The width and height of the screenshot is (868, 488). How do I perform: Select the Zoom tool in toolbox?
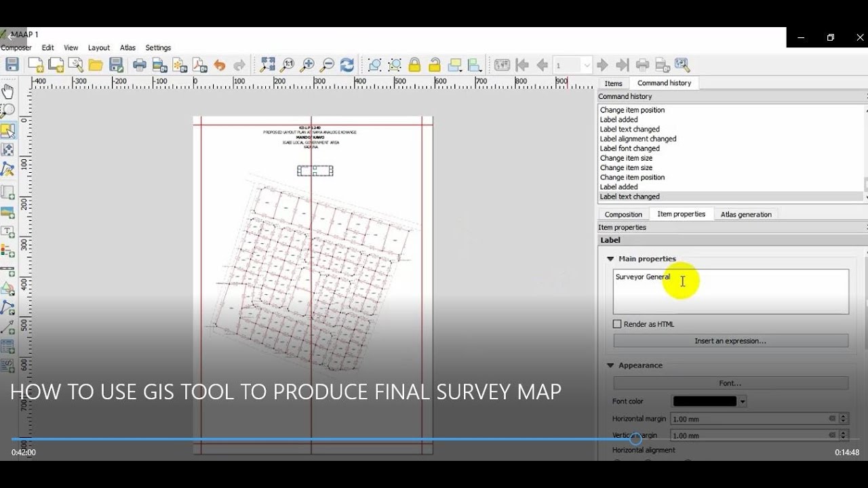(7, 110)
